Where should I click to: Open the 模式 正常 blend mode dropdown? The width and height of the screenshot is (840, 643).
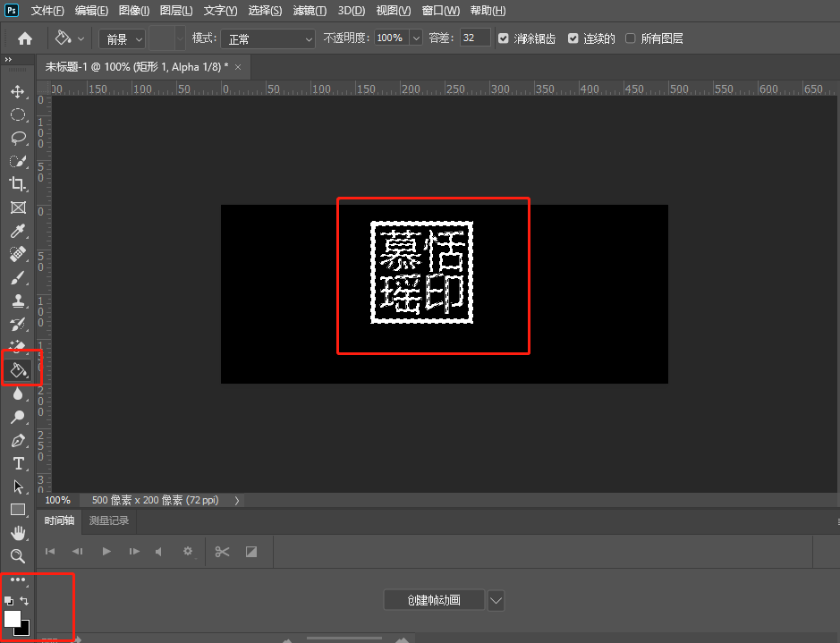(x=267, y=39)
